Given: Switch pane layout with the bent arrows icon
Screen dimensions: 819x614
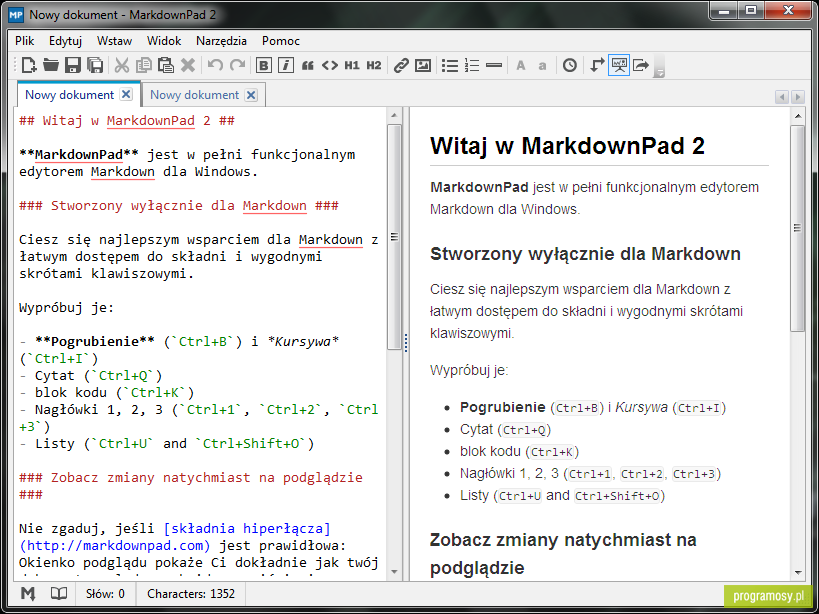Looking at the screenshot, I should [x=596, y=65].
